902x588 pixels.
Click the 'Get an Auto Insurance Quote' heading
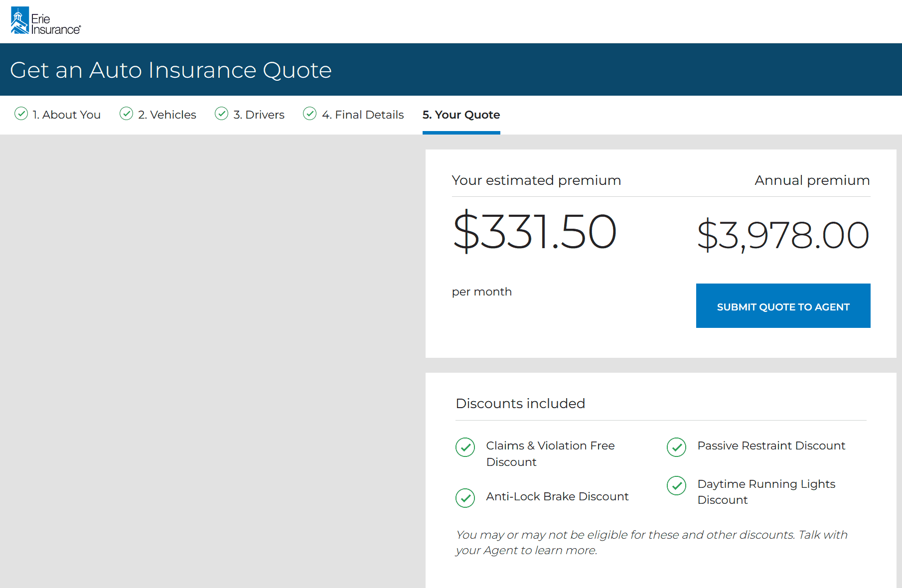[171, 70]
